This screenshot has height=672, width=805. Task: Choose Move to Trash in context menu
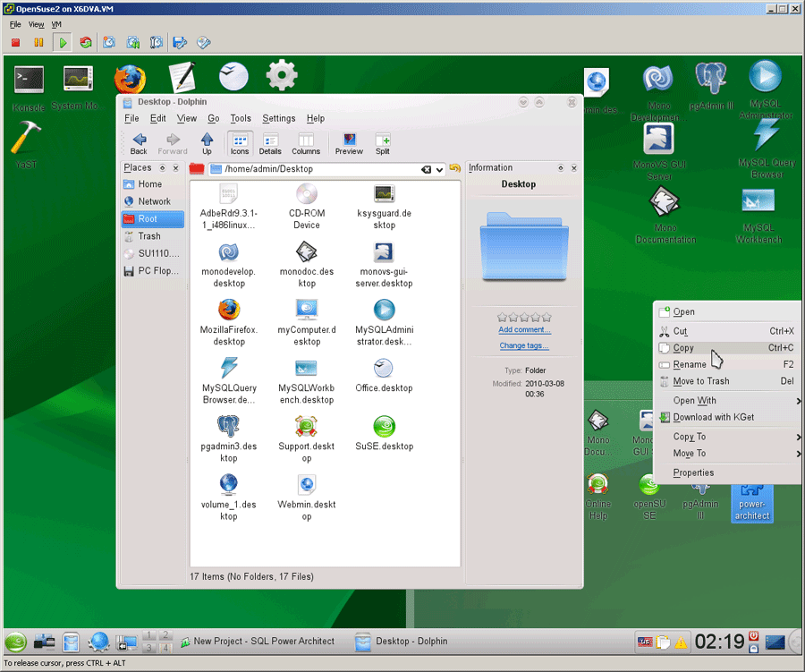[x=727, y=381]
